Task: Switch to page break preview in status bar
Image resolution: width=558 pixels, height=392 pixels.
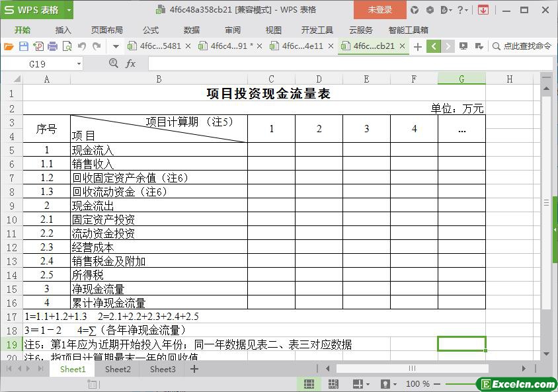Action: tap(333, 384)
